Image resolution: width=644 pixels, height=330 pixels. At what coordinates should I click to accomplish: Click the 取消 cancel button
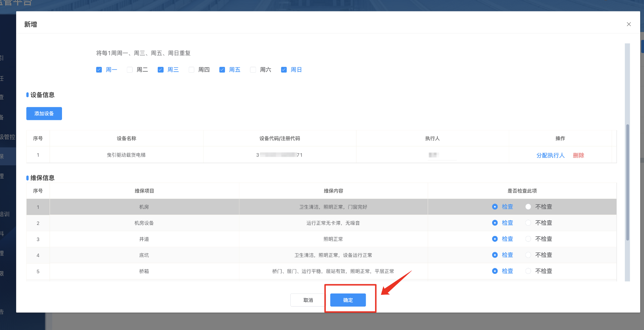point(308,300)
